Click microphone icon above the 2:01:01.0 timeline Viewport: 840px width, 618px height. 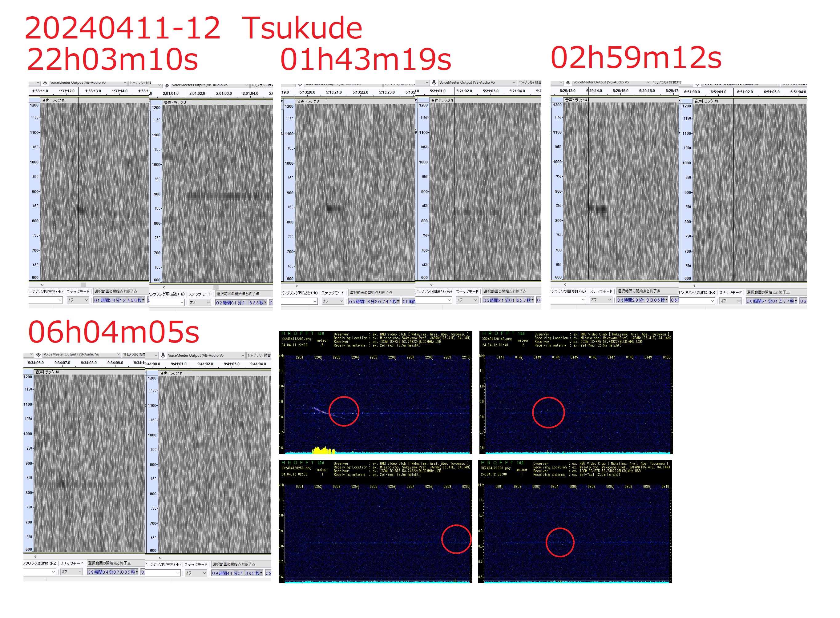(x=167, y=86)
